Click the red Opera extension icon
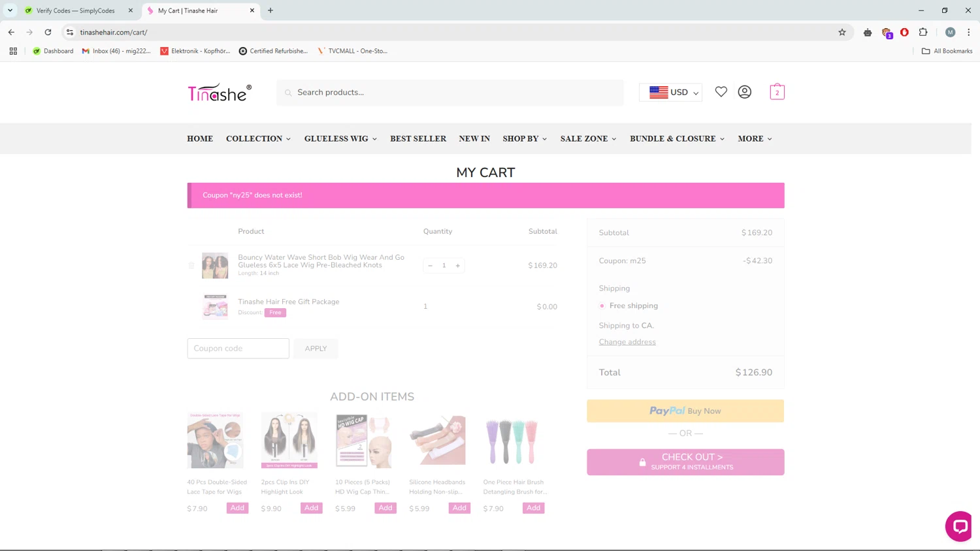Image resolution: width=980 pixels, height=551 pixels. click(x=904, y=32)
